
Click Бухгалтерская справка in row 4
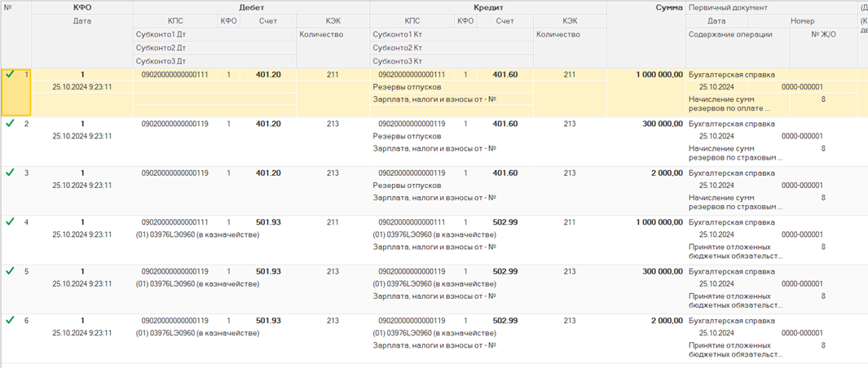731,222
